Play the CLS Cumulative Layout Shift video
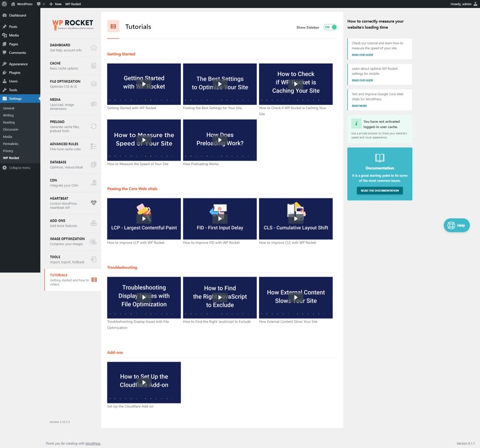This screenshot has height=448, width=480. point(296,218)
